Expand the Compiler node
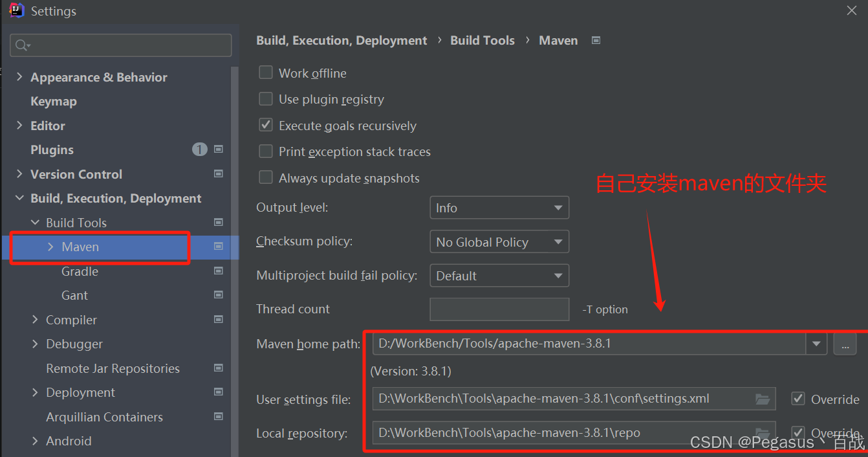 (35, 320)
